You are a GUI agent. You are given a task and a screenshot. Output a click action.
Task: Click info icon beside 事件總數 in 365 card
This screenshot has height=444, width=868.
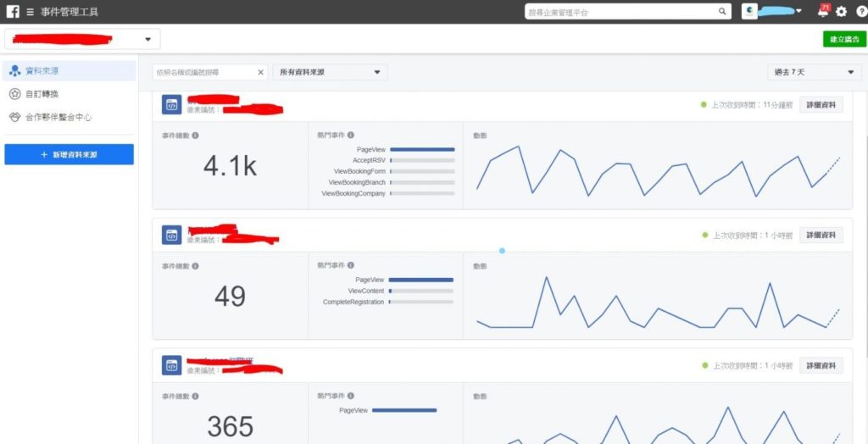195,396
